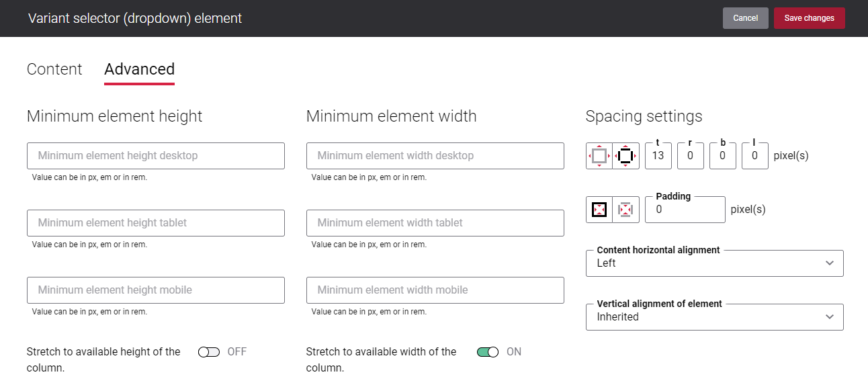This screenshot has height=389, width=868.
Task: Click the Minimum element width mobile field
Action: (x=435, y=290)
